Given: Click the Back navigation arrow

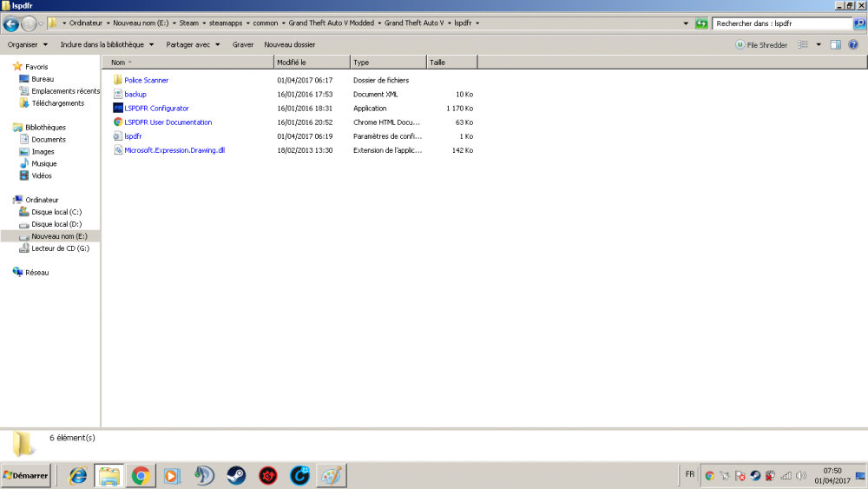Looking at the screenshot, I should click(11, 23).
